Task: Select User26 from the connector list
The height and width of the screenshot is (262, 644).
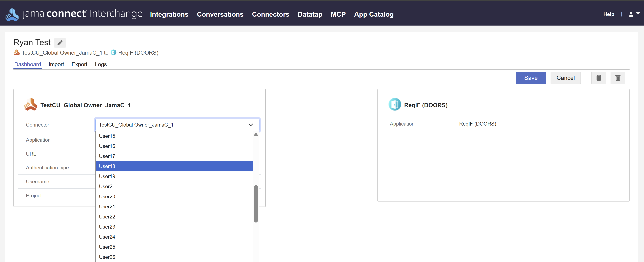Action: click(x=174, y=257)
